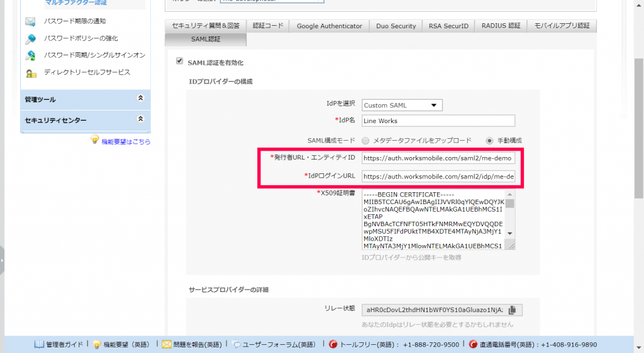Collapse the 管理ツール section chevron

(x=140, y=98)
